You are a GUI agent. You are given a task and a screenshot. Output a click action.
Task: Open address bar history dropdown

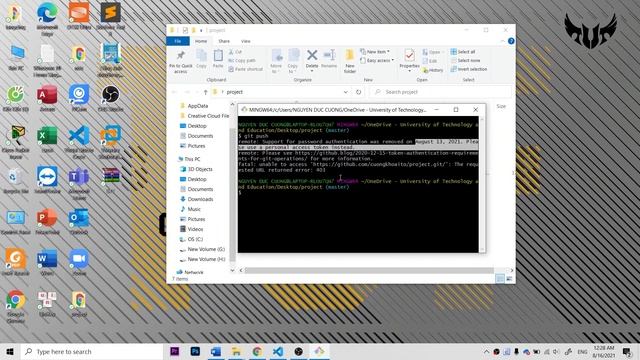tap(346, 92)
